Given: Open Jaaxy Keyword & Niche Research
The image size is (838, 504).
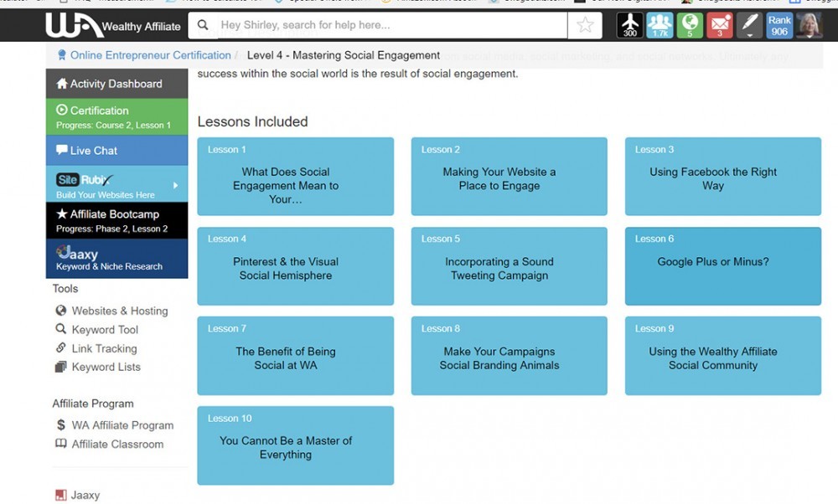Looking at the screenshot, I should point(116,259).
